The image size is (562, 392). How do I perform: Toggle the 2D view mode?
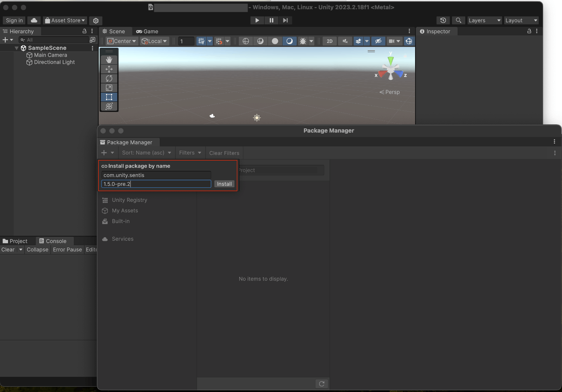point(330,41)
